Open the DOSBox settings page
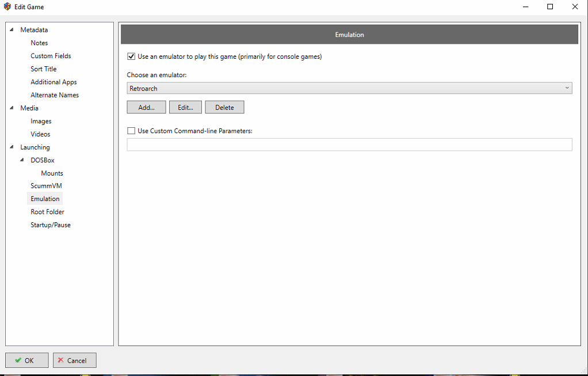The image size is (588, 376). click(x=43, y=160)
